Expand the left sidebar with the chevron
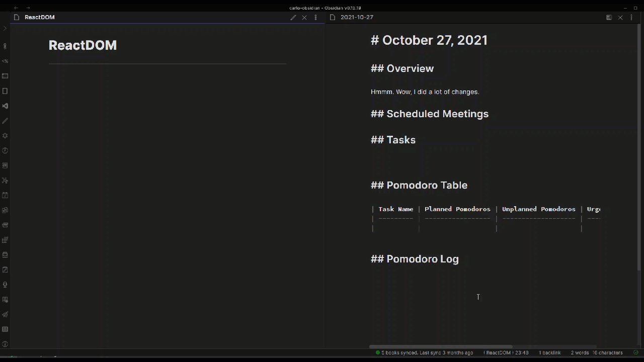The height and width of the screenshot is (362, 644). point(5,28)
